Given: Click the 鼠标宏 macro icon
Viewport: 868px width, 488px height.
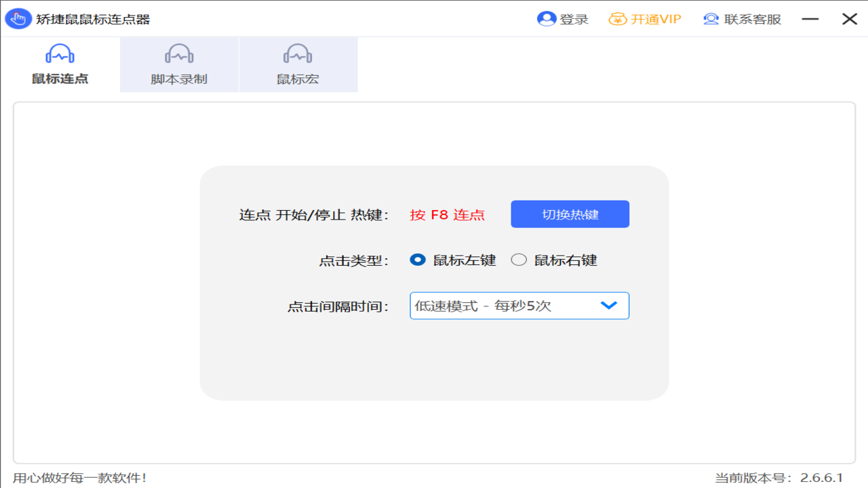Looking at the screenshot, I should pos(298,53).
